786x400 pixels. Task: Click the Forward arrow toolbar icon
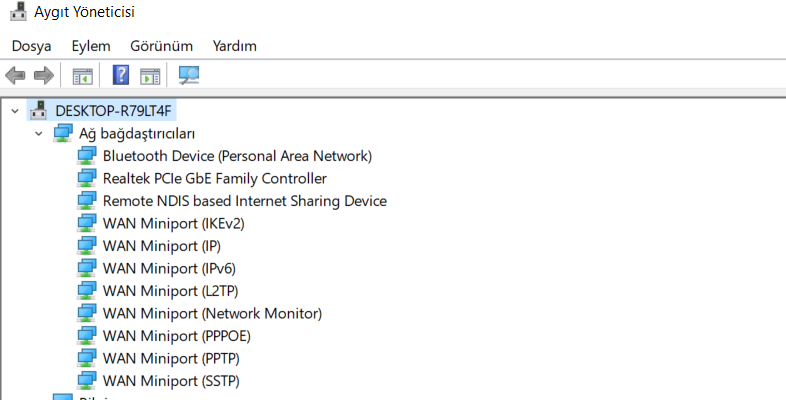[43, 75]
